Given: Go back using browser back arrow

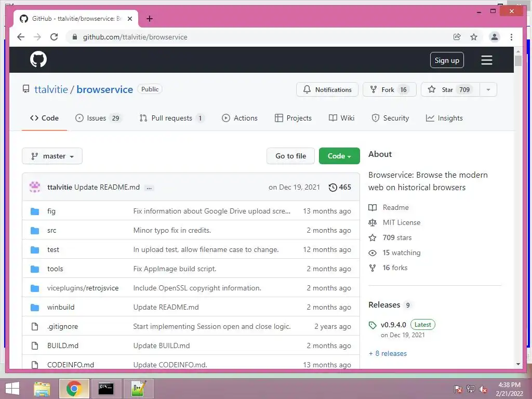Looking at the screenshot, I should coord(21,37).
